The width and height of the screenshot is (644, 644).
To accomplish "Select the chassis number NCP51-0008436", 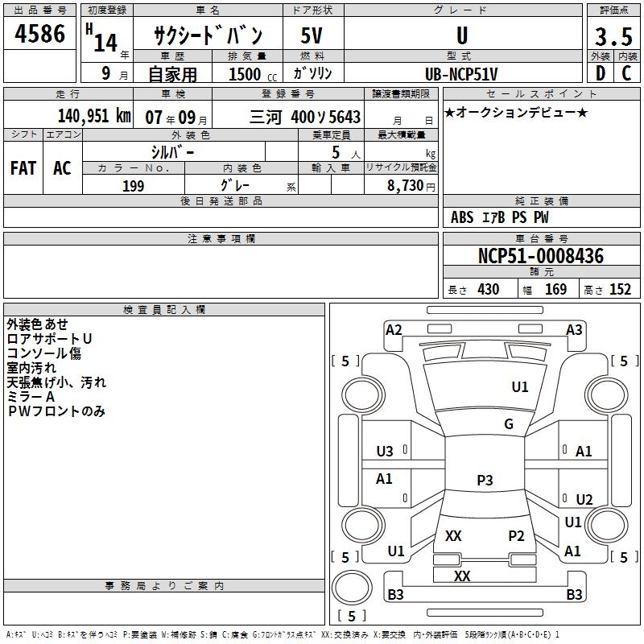I will point(541,256).
